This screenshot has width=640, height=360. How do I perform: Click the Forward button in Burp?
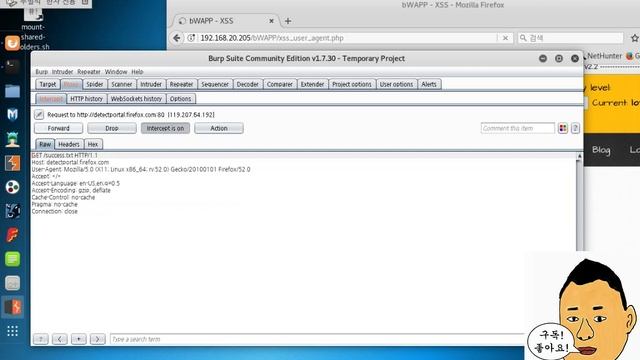click(x=58, y=128)
